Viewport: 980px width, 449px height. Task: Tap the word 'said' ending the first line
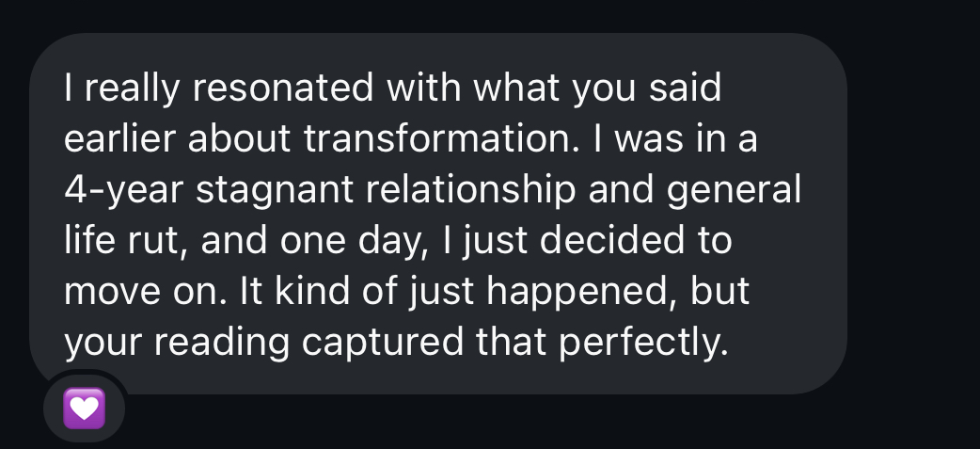click(685, 87)
